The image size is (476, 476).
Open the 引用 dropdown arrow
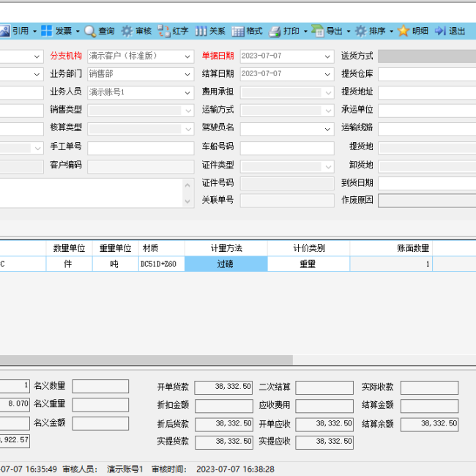[x=34, y=31]
